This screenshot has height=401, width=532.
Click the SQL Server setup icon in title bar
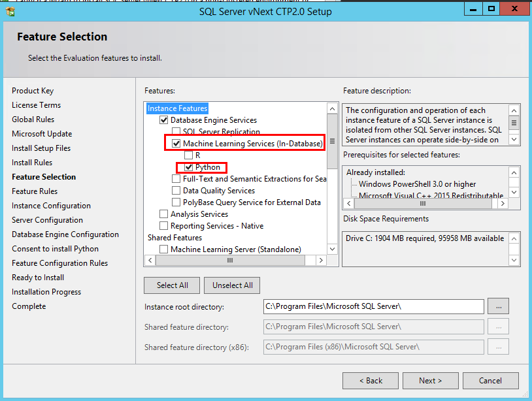click(10, 12)
